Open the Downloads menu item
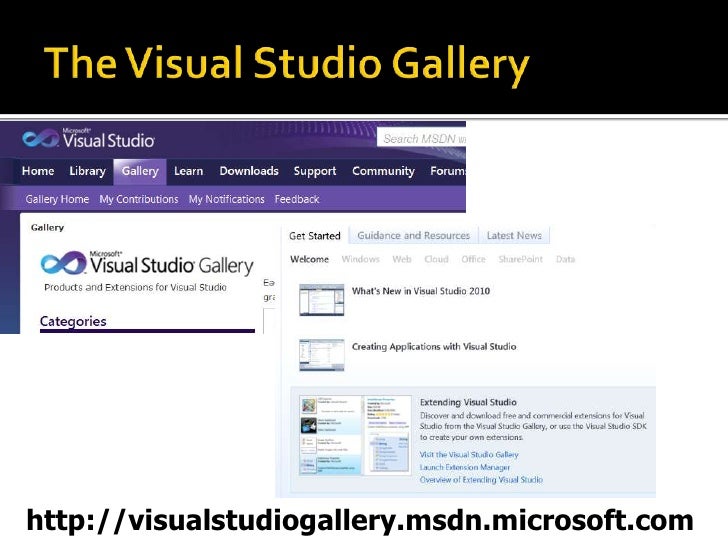Image resolution: width=728 pixels, height=546 pixels. [249, 171]
